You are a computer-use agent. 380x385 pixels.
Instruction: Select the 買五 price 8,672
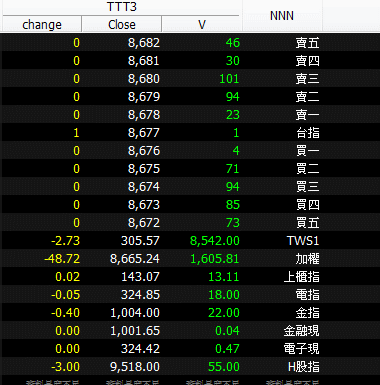[144, 223]
